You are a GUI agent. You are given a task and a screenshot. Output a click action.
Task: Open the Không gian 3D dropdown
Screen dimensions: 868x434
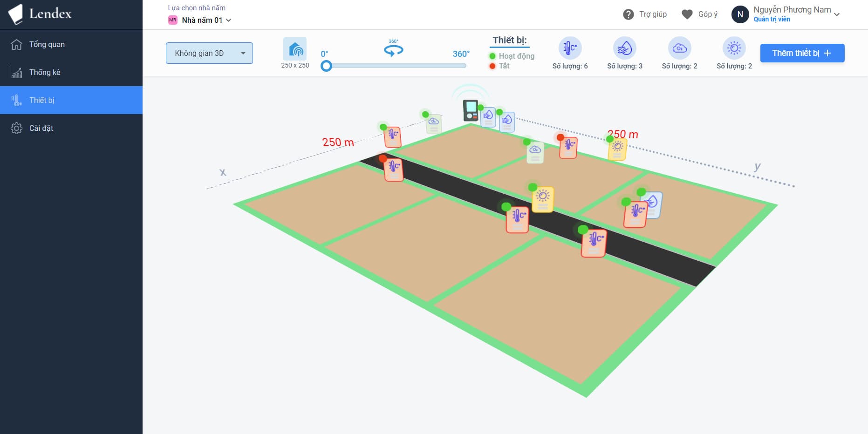(209, 53)
